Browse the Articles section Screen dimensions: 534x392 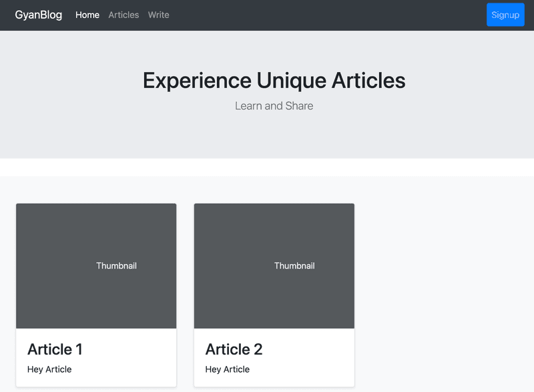click(123, 15)
